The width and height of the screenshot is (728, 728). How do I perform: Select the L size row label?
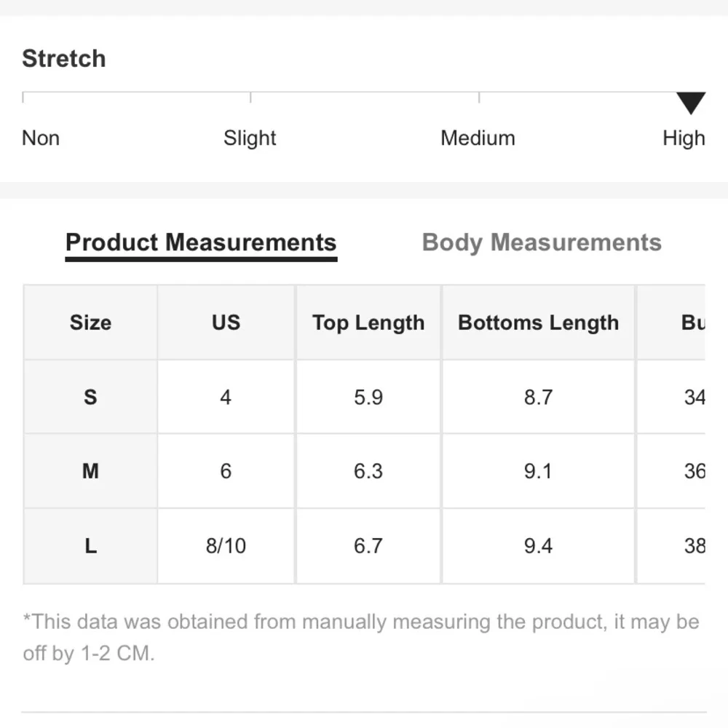pos(90,545)
